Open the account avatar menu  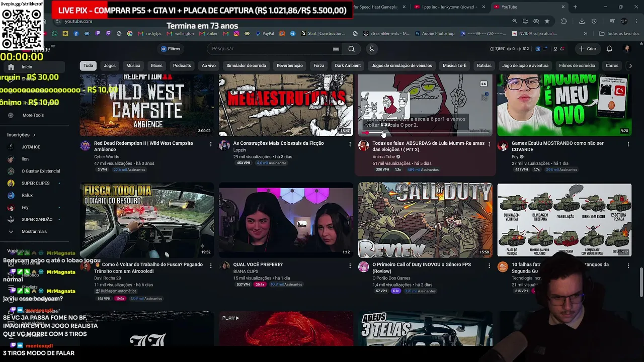coord(627,49)
